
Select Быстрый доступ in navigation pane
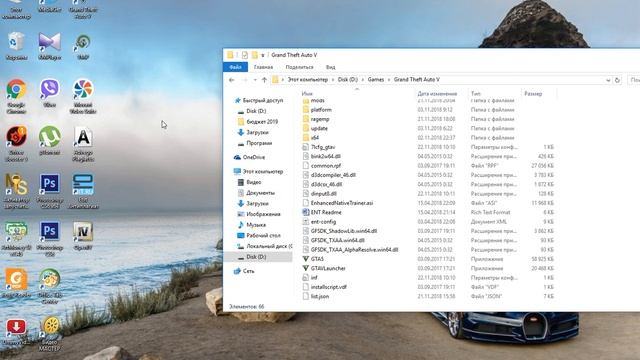point(259,100)
